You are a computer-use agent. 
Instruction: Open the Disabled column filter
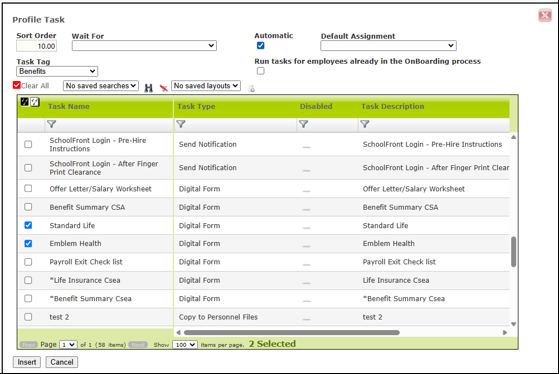coord(303,124)
